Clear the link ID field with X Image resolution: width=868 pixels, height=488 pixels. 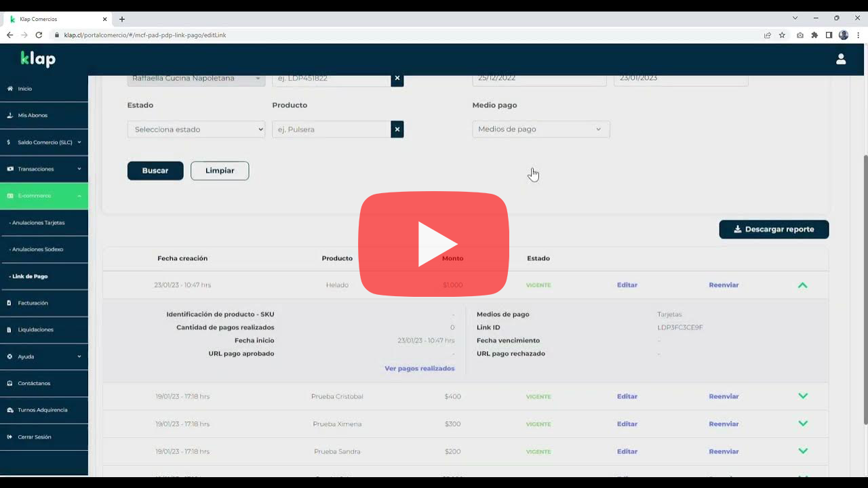pyautogui.click(x=397, y=79)
